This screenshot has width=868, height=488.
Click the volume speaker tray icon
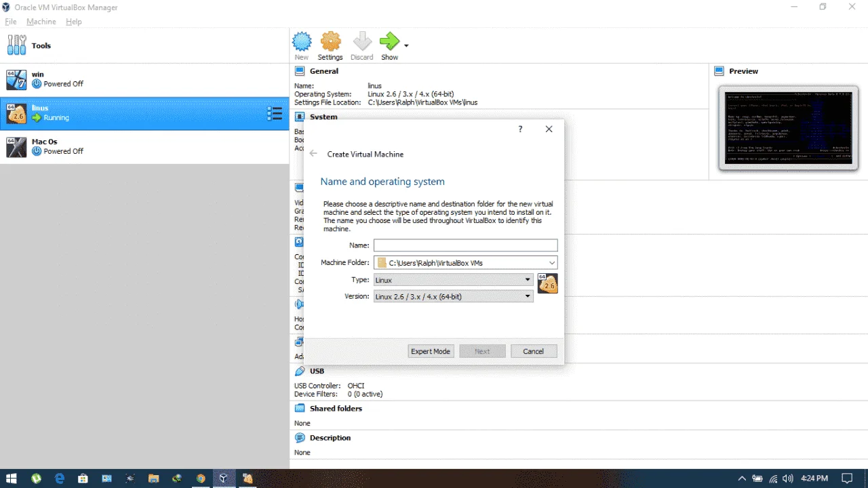tap(788, 479)
